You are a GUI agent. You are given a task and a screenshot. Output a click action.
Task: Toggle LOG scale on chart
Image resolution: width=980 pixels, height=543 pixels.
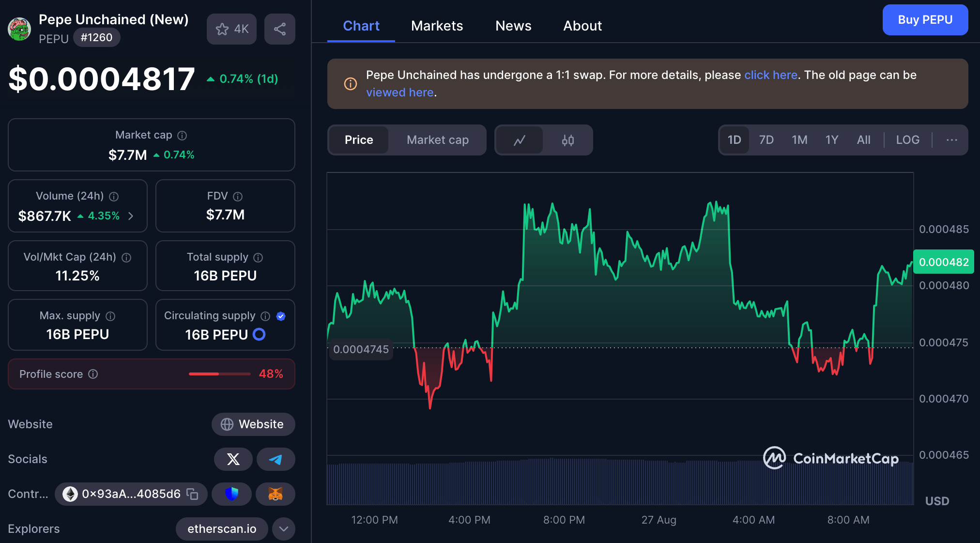[x=908, y=140]
